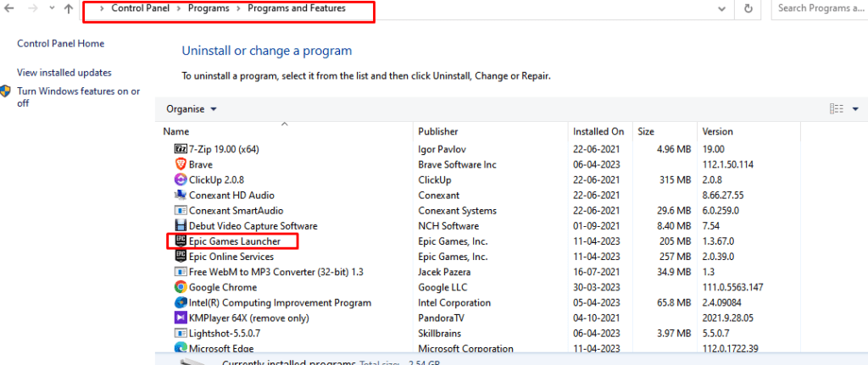Go up one folder level
This screenshot has width=868, height=365.
[69, 8]
